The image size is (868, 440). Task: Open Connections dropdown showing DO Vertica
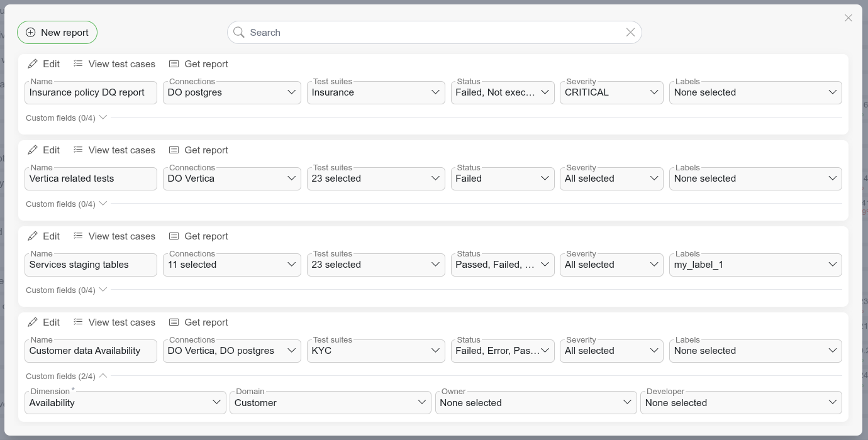tap(231, 179)
